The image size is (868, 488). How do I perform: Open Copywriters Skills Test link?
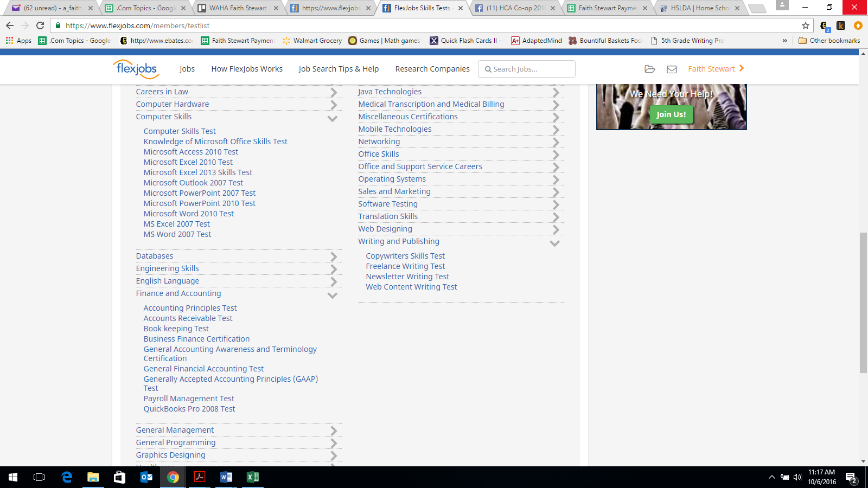point(405,256)
